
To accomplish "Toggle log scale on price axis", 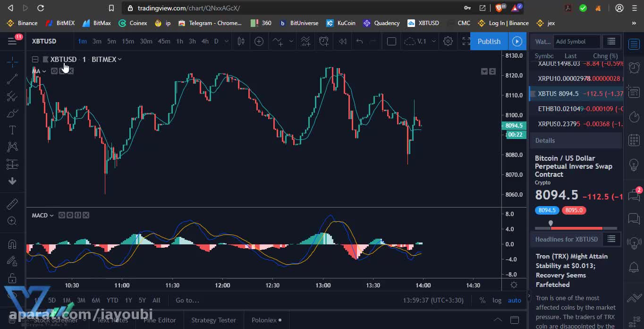I will tap(497, 300).
